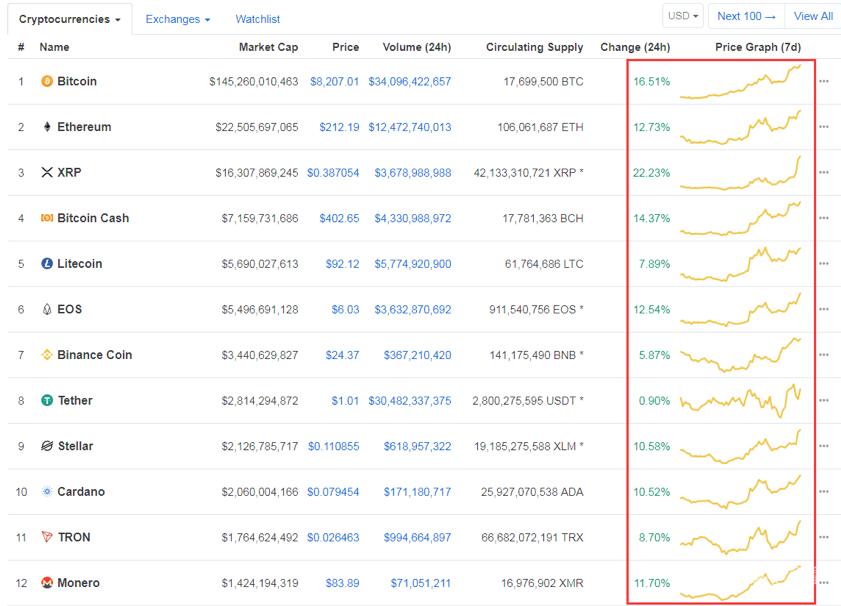
Task: Open the more-options ellipsis for Ethereum
Action: (x=824, y=127)
